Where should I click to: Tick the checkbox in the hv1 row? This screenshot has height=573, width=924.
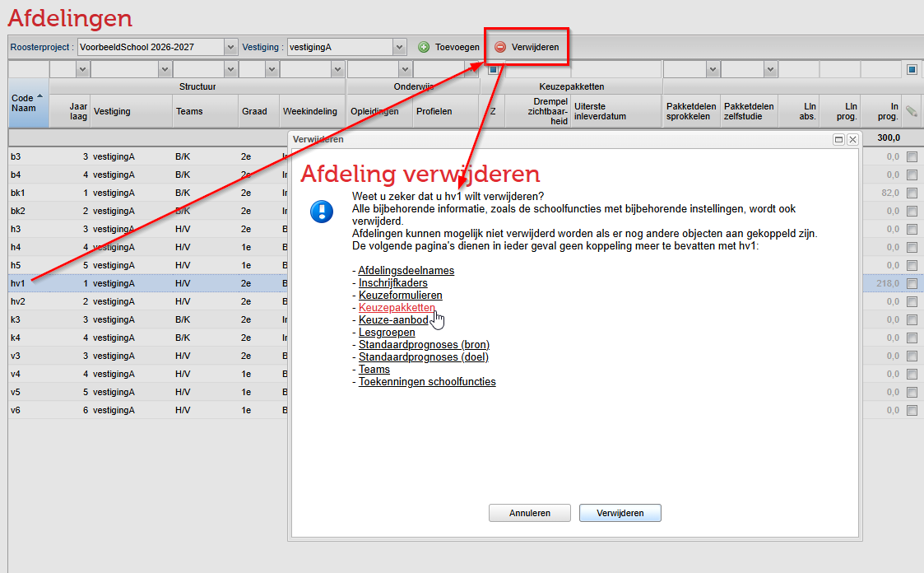[912, 283]
